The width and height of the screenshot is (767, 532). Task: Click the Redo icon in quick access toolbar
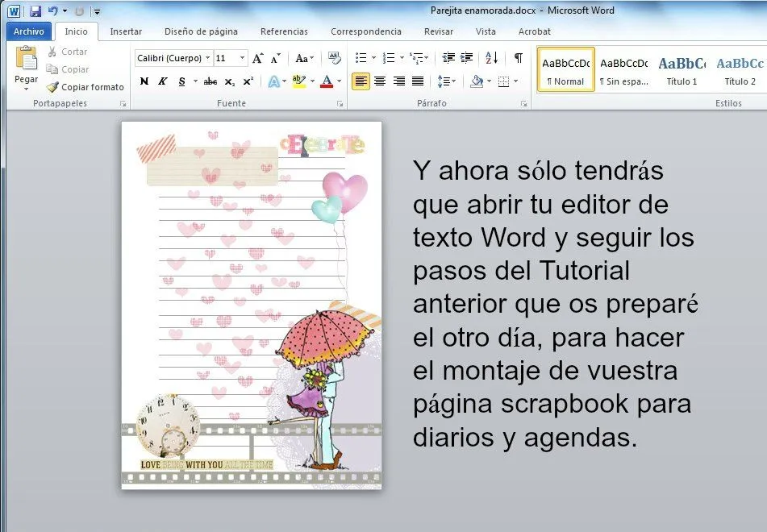79,10
